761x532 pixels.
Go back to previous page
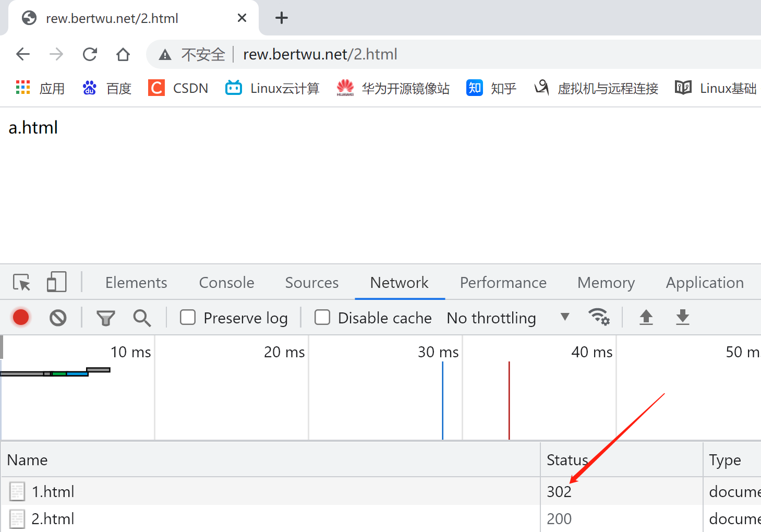point(23,54)
